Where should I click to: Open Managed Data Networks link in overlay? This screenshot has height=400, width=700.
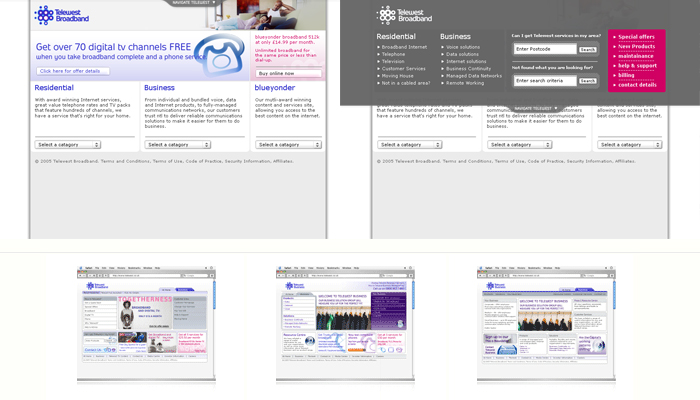[474, 76]
